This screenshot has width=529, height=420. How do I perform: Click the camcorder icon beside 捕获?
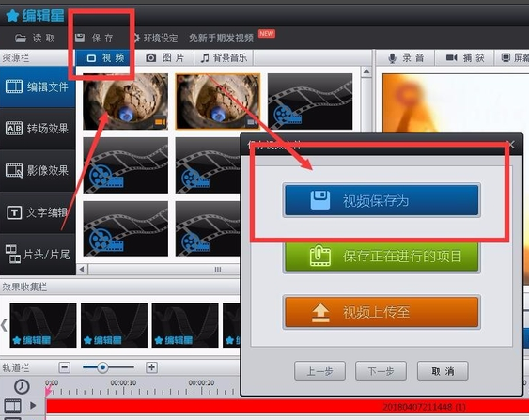[451, 57]
